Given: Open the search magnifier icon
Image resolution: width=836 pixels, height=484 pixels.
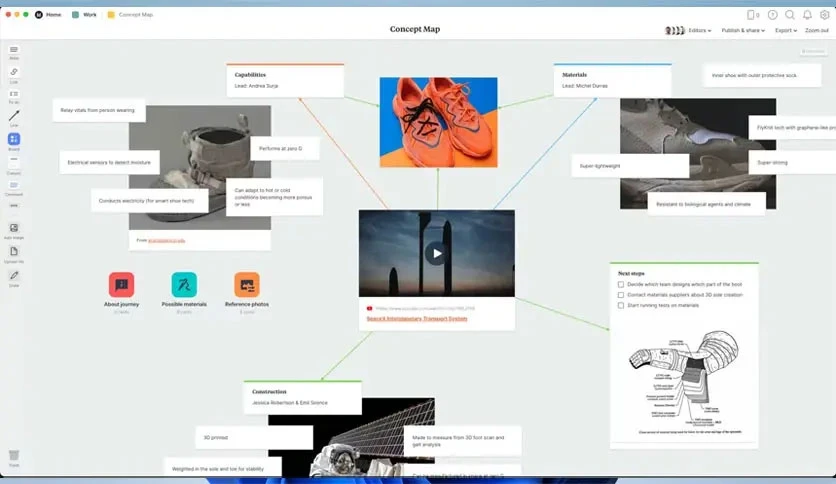Looking at the screenshot, I should [x=790, y=15].
